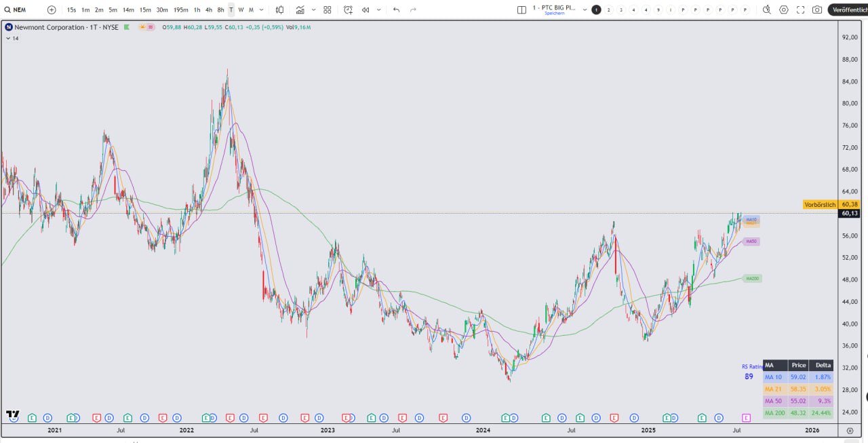The image size is (868, 443).
Task: Switch to quick layout number 2
Action: click(608, 9)
